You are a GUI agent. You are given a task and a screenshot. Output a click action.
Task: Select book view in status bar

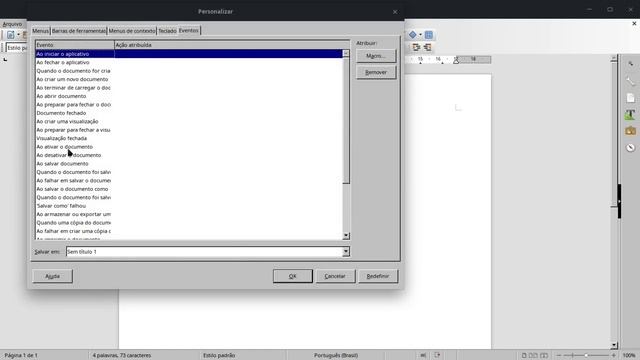click(544, 356)
